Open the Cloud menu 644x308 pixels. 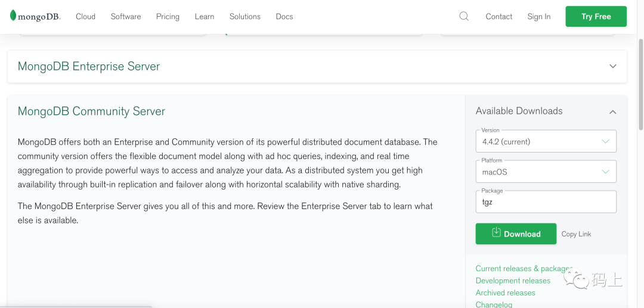coord(85,17)
